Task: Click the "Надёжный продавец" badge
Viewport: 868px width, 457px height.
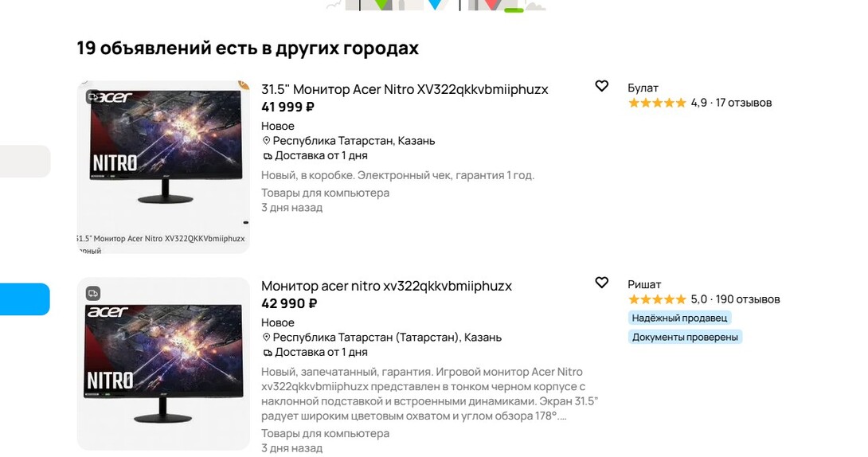Action: tap(679, 318)
